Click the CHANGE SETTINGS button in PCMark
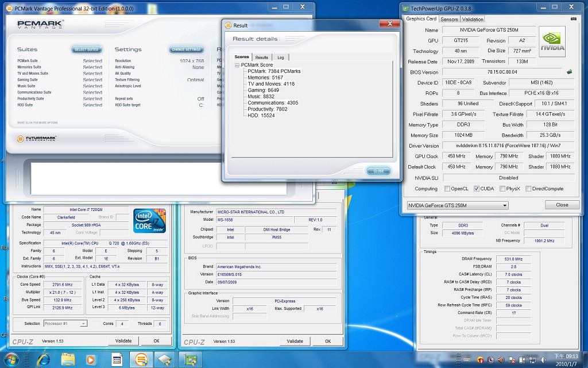Image resolution: width=588 pixels, height=368 pixels. pyautogui.click(x=187, y=49)
